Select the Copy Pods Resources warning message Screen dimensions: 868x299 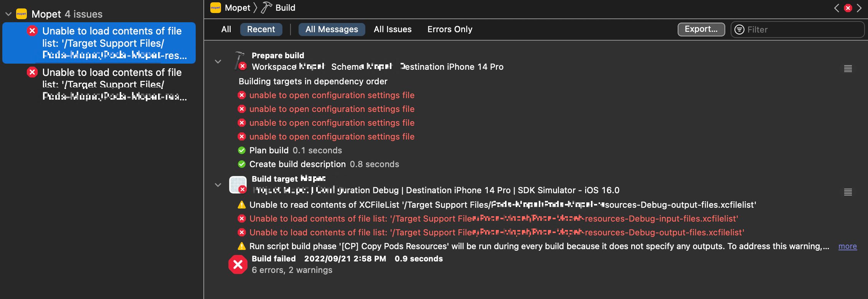(x=539, y=246)
